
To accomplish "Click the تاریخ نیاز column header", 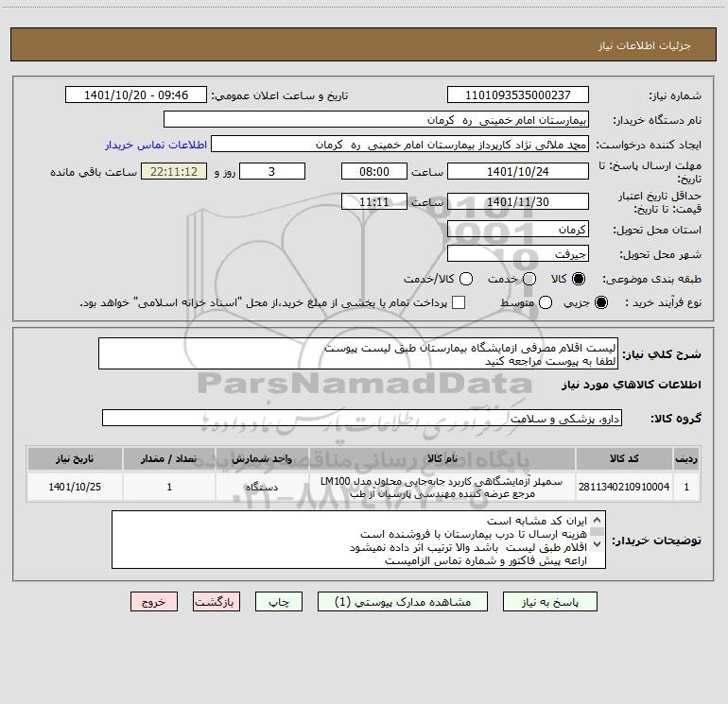I will [75, 458].
